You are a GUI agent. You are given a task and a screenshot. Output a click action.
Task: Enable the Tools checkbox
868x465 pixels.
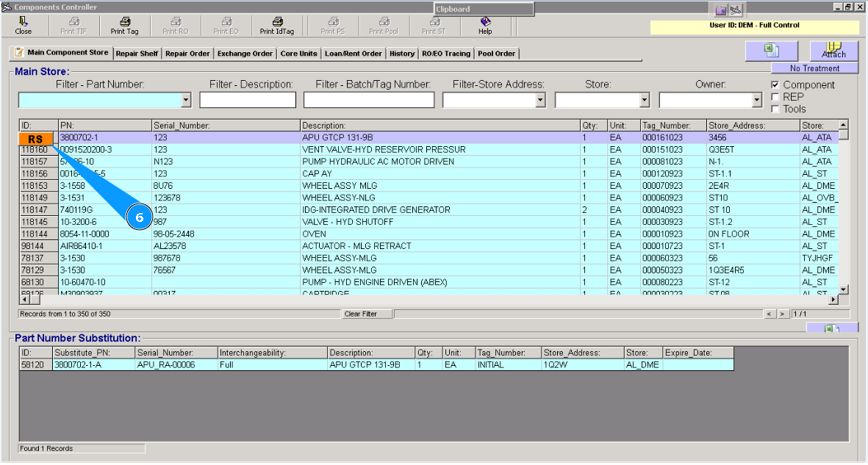tap(775, 109)
